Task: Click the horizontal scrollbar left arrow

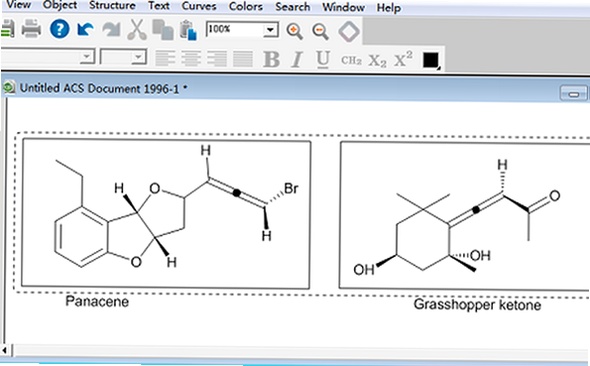Action: click(x=5, y=351)
